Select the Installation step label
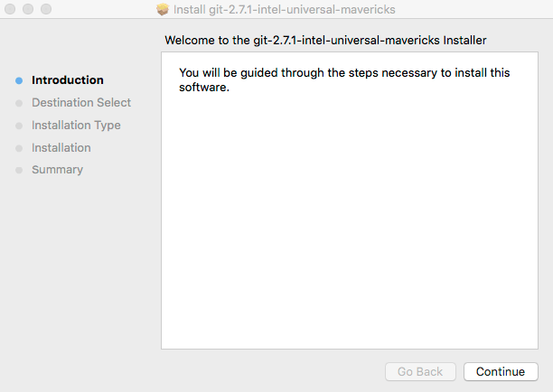Screen dimensions: 553x392 point(61,148)
